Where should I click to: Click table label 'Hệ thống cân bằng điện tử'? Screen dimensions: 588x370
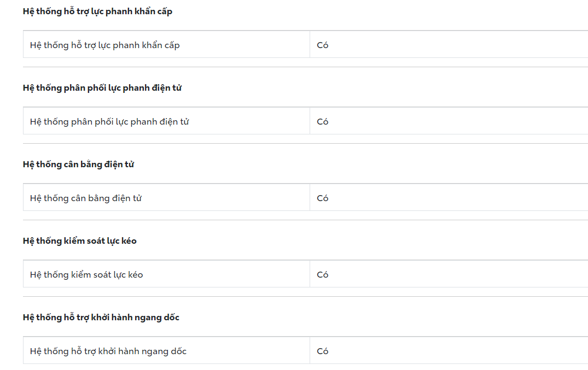click(86, 198)
